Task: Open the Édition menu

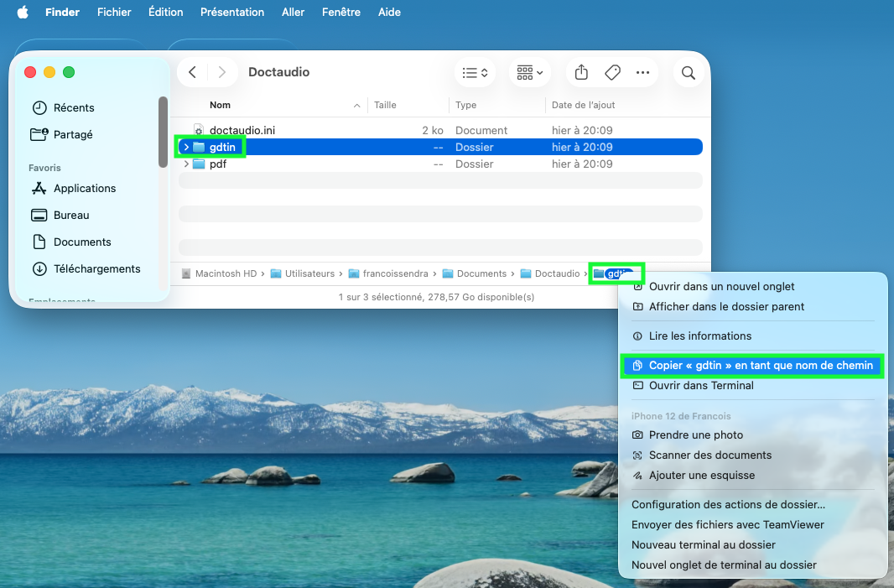Action: 165,12
